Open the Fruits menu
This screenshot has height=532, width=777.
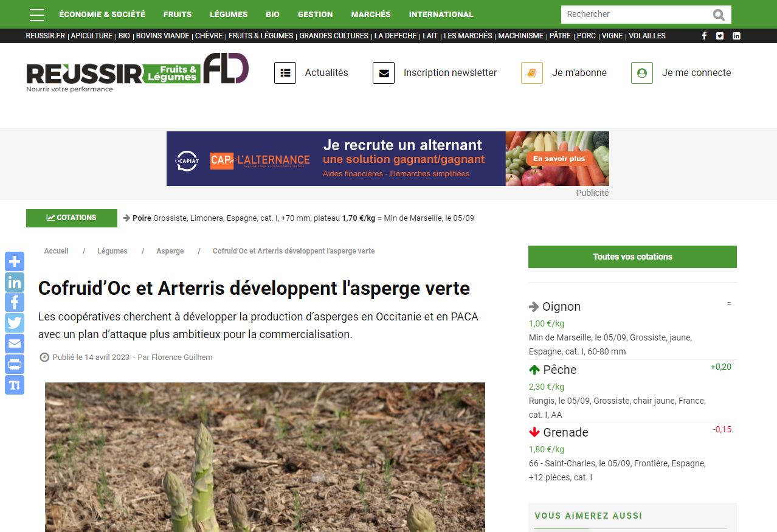(178, 14)
